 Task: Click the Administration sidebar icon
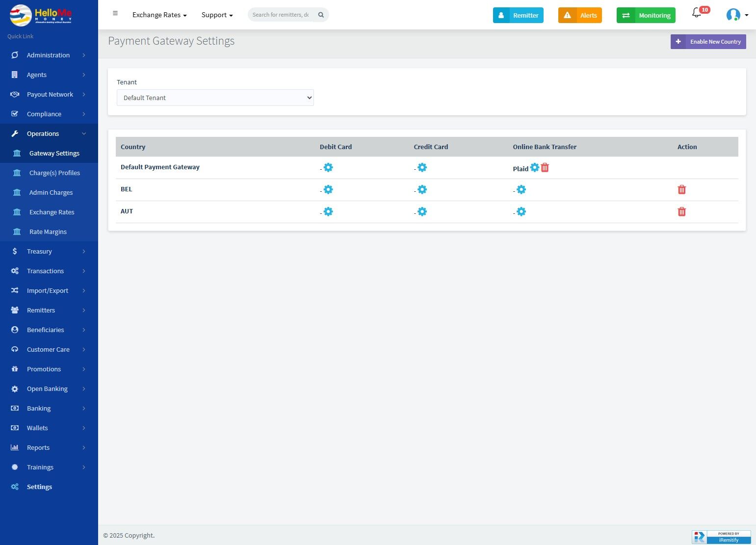coord(15,55)
